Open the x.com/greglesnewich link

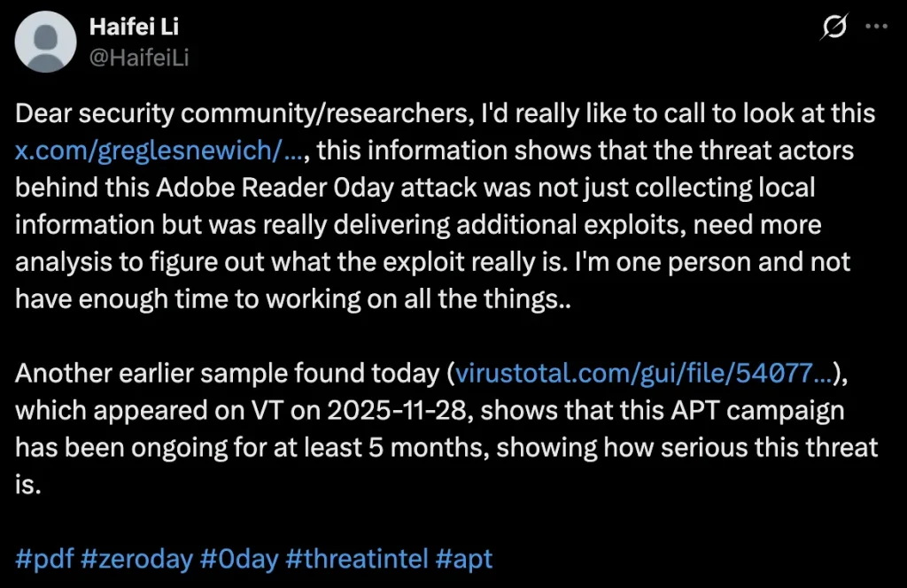pos(159,151)
